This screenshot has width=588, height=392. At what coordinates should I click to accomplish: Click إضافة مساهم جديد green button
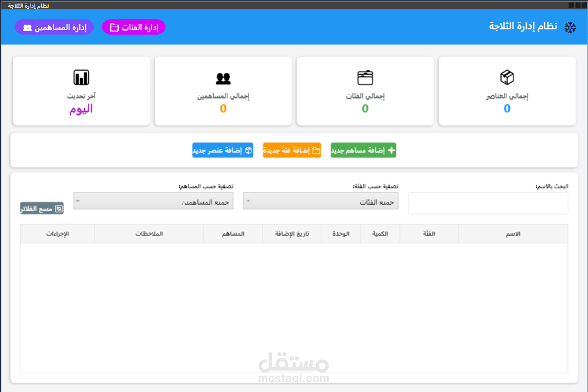point(363,150)
